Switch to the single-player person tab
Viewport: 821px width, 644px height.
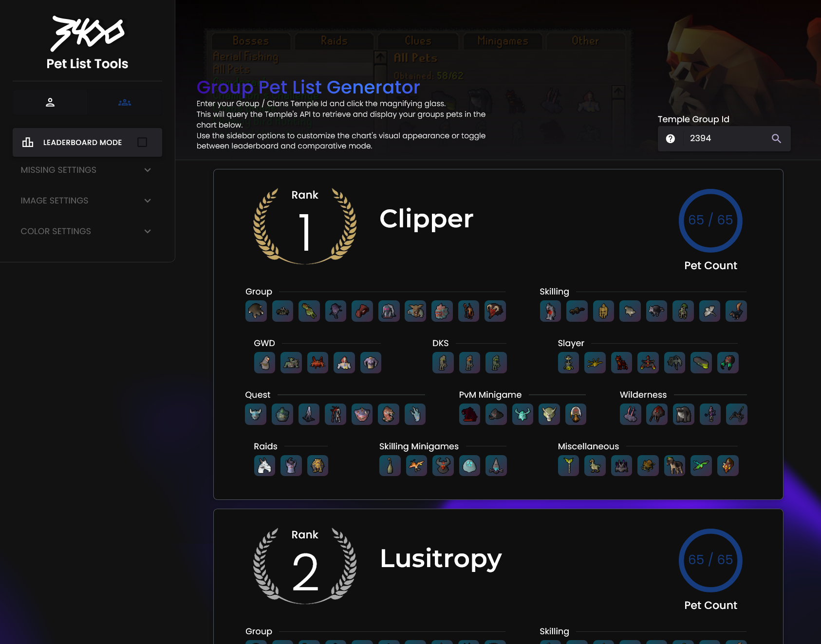click(50, 102)
